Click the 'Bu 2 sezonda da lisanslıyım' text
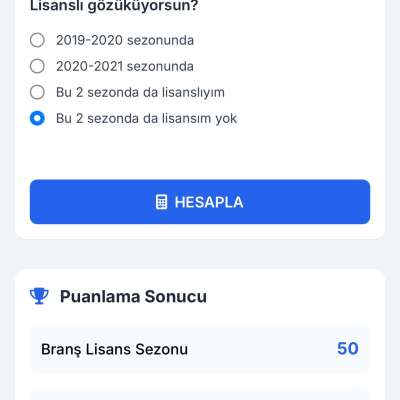Screen dimensions: 400x400 click(x=140, y=92)
